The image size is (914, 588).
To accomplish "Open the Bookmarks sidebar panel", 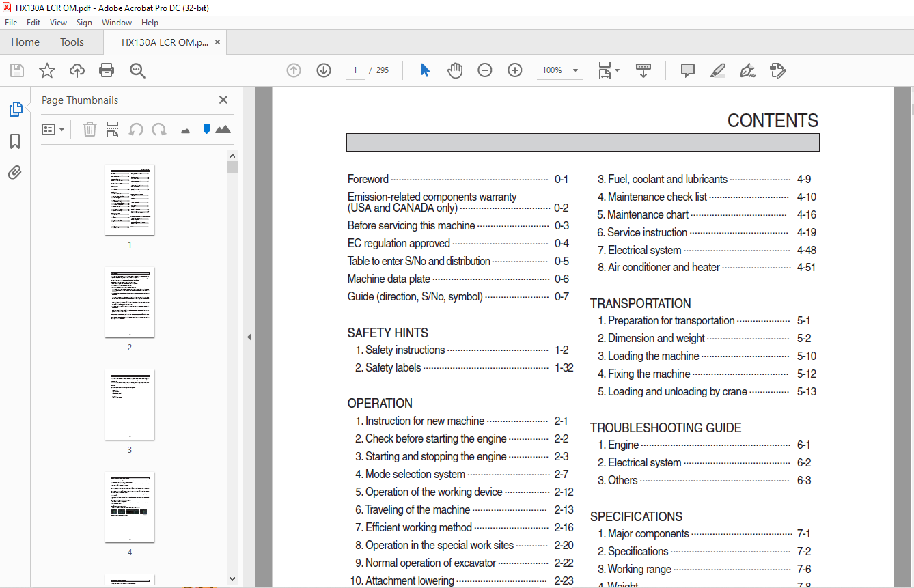I will point(15,141).
